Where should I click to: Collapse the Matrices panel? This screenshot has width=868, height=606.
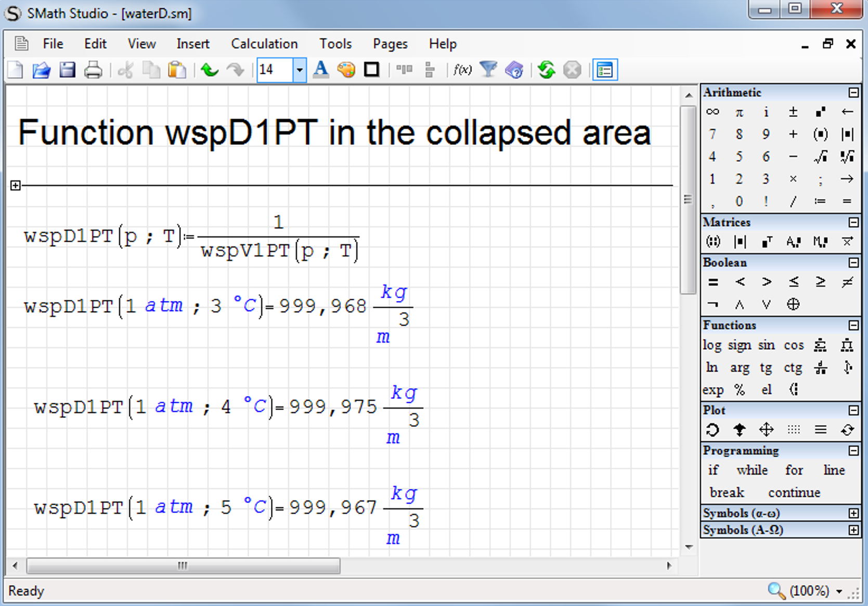click(x=853, y=222)
